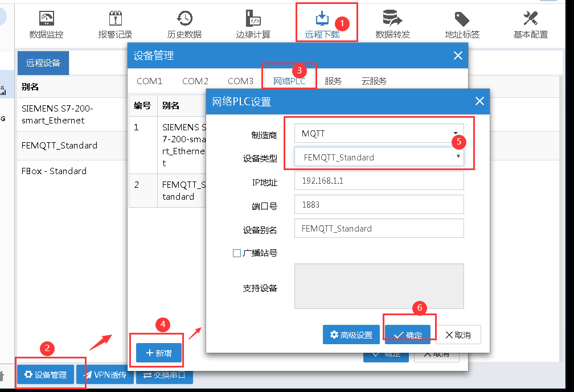The height and width of the screenshot is (392, 574).
Task: Open the 历史数据 history data icon
Action: click(x=184, y=24)
